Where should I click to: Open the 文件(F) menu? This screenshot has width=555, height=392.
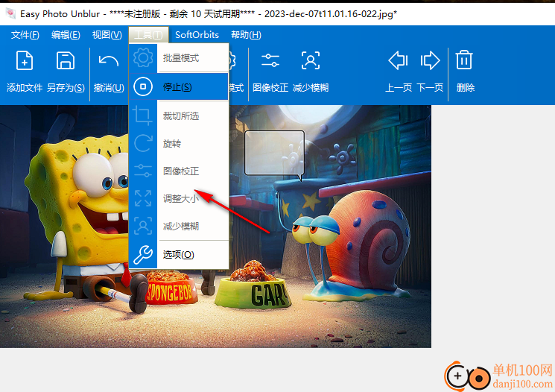pyautogui.click(x=25, y=35)
